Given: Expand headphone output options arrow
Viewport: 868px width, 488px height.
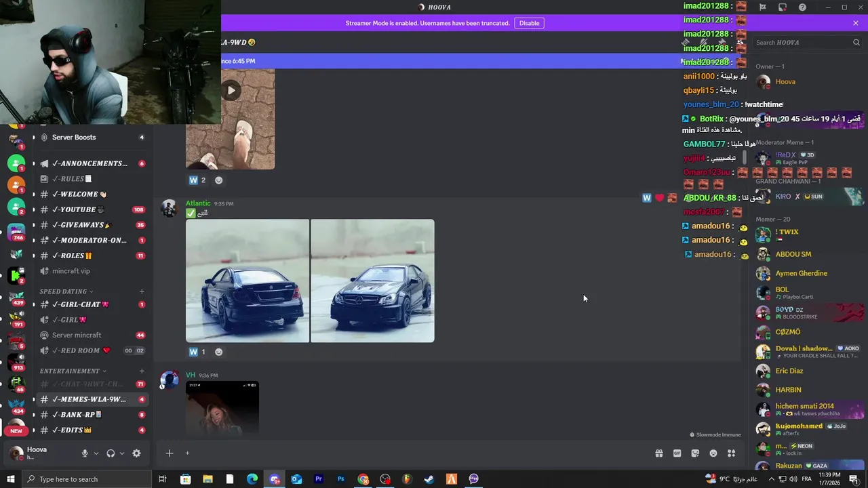Looking at the screenshot, I should click(x=122, y=453).
